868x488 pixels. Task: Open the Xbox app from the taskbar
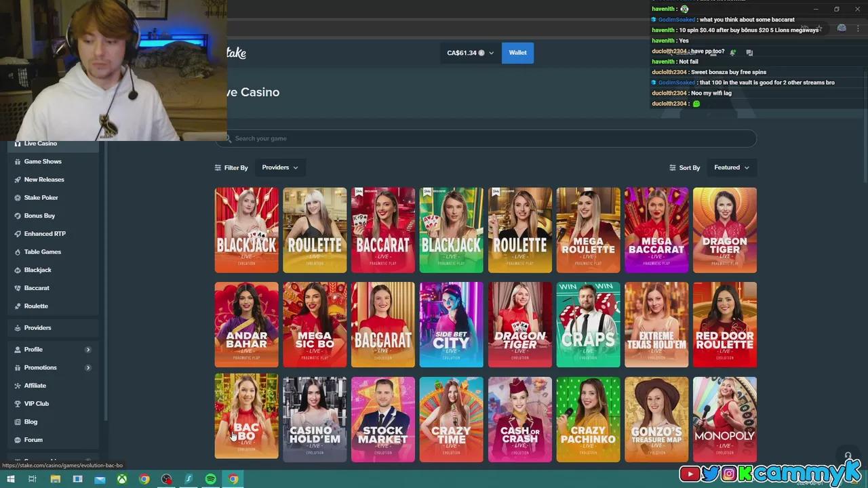[122, 479]
